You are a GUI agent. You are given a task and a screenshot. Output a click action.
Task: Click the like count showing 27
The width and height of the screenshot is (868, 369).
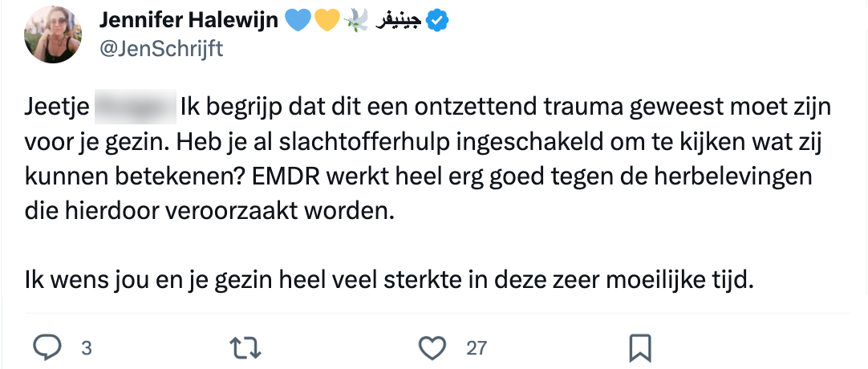(x=477, y=348)
